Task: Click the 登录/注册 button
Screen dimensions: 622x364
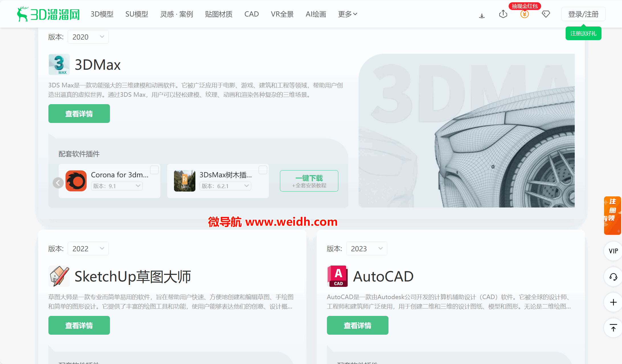Action: click(583, 14)
